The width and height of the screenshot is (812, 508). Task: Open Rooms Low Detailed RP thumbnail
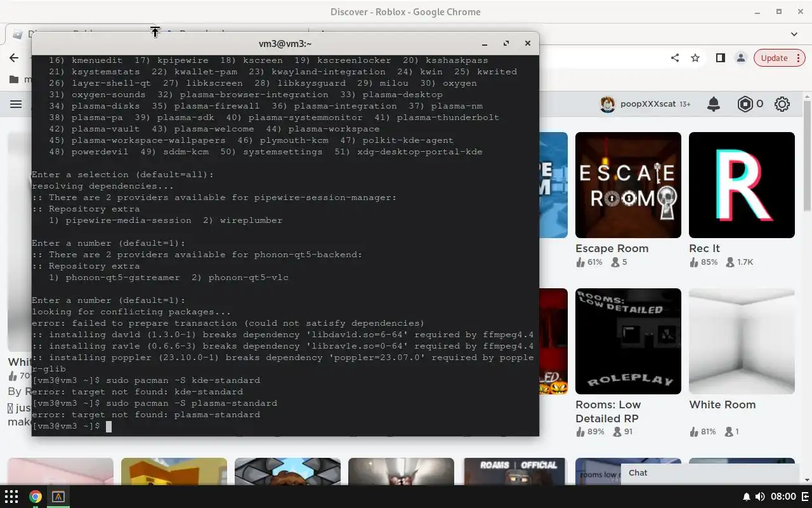point(628,341)
